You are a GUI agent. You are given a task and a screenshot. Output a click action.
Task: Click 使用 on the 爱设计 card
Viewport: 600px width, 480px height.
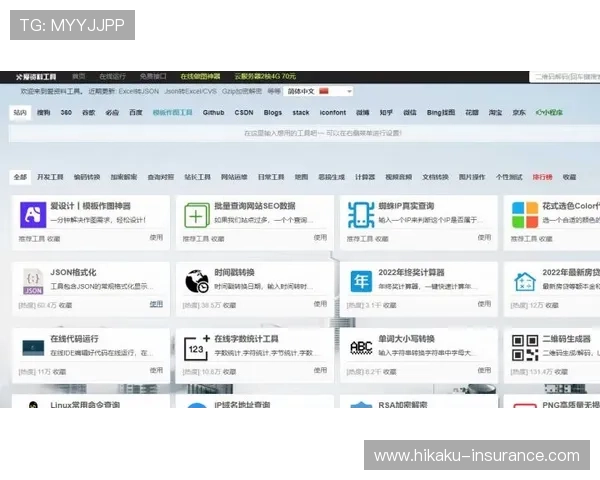click(x=156, y=237)
